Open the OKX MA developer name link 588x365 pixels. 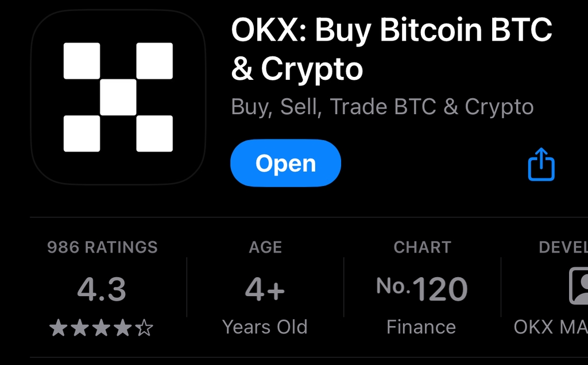[x=550, y=327]
